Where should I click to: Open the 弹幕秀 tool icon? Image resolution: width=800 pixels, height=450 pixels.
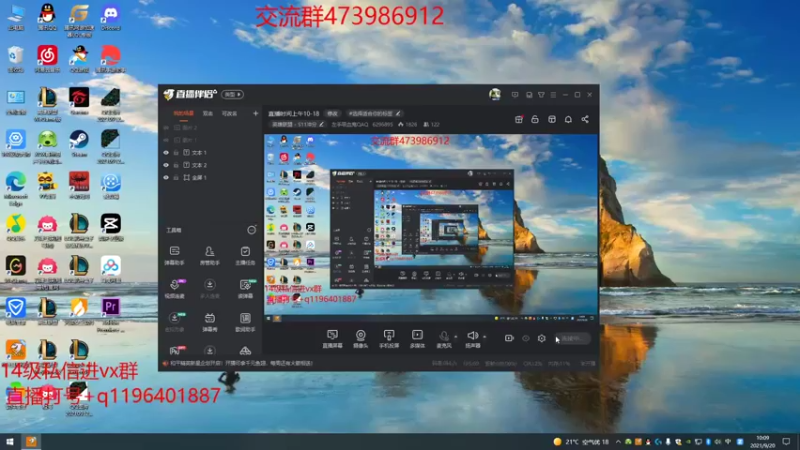pyautogui.click(x=210, y=322)
